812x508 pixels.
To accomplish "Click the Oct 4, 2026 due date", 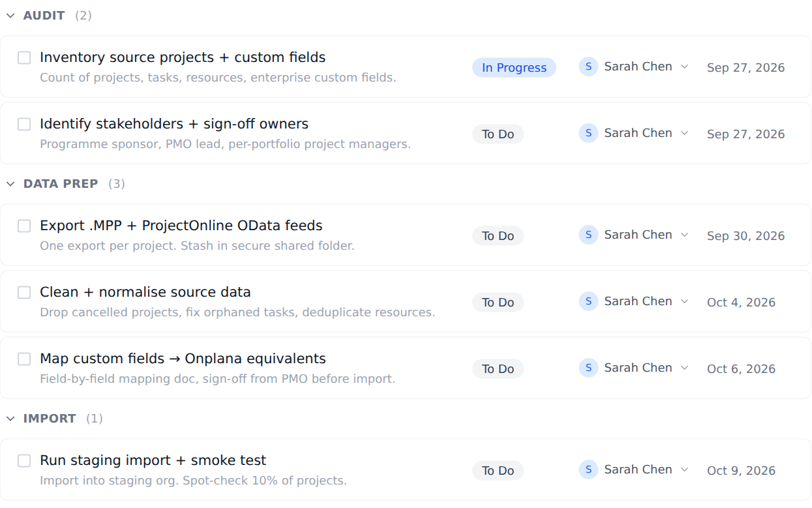I will click(x=741, y=303).
